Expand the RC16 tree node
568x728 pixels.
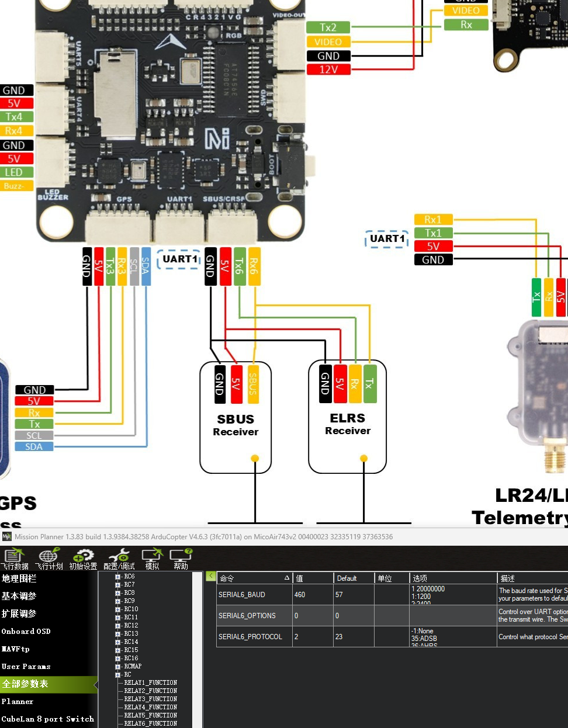pos(118,658)
